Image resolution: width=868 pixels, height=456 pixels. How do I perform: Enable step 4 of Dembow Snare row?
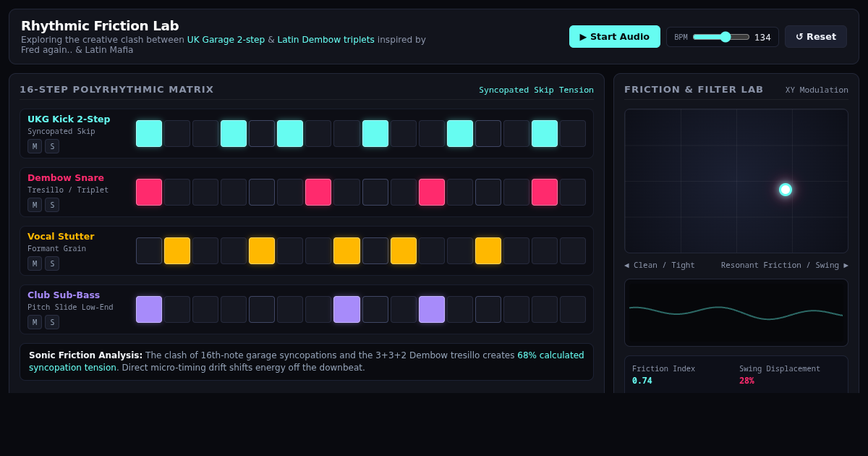pos(234,193)
